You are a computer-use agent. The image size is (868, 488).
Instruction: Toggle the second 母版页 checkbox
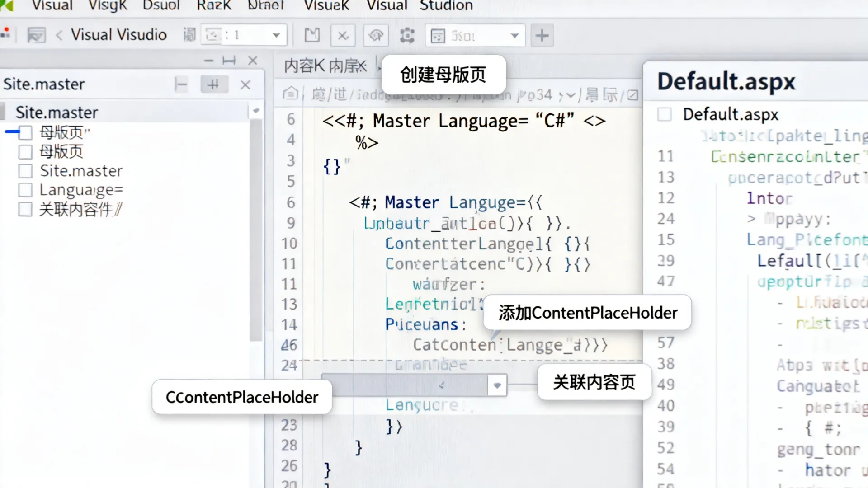pos(25,152)
